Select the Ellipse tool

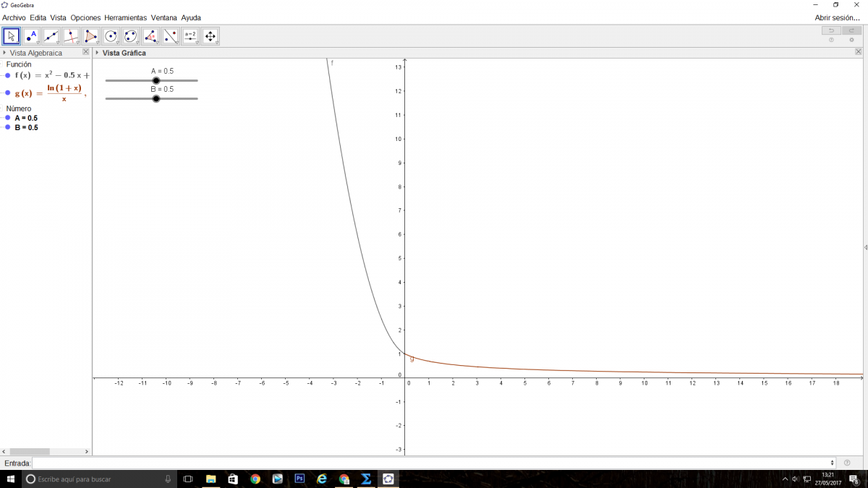click(x=131, y=36)
